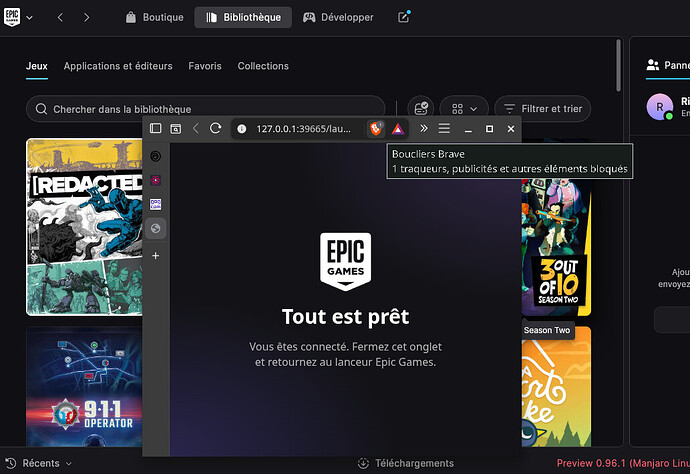
Task: Expand the dropdown arrow beside Epic logo
Action: 29,18
